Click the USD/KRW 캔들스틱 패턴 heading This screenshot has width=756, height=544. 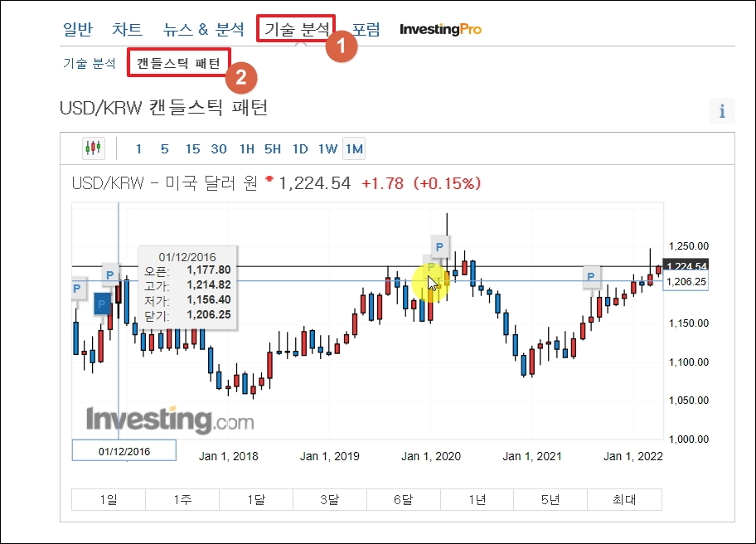(x=164, y=108)
